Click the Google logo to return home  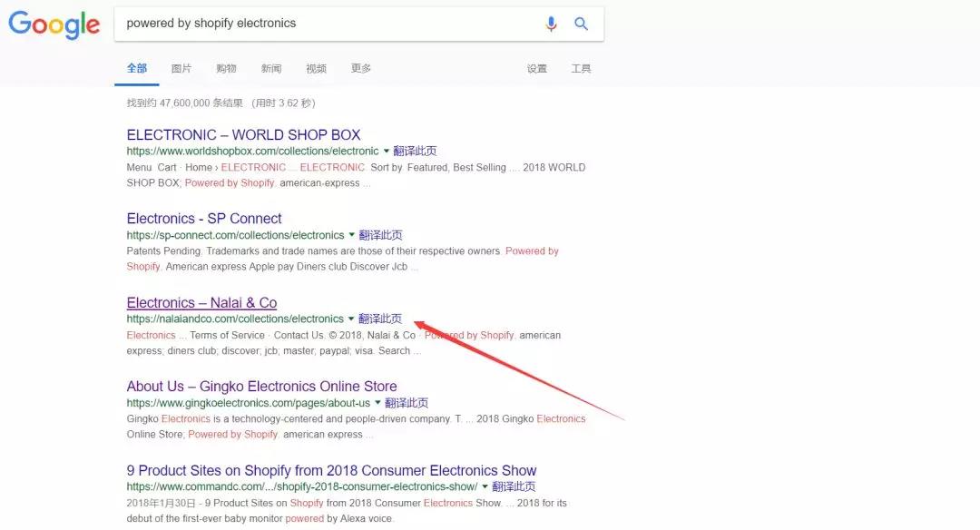54,25
